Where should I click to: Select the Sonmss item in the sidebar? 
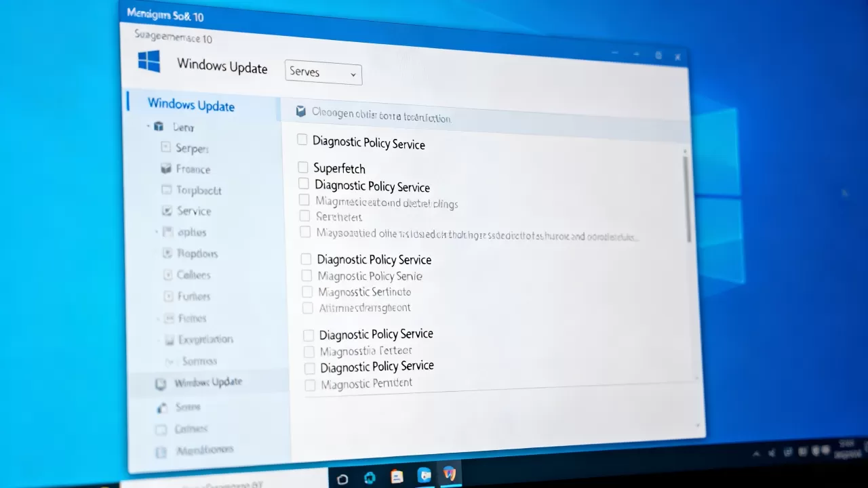(x=199, y=361)
